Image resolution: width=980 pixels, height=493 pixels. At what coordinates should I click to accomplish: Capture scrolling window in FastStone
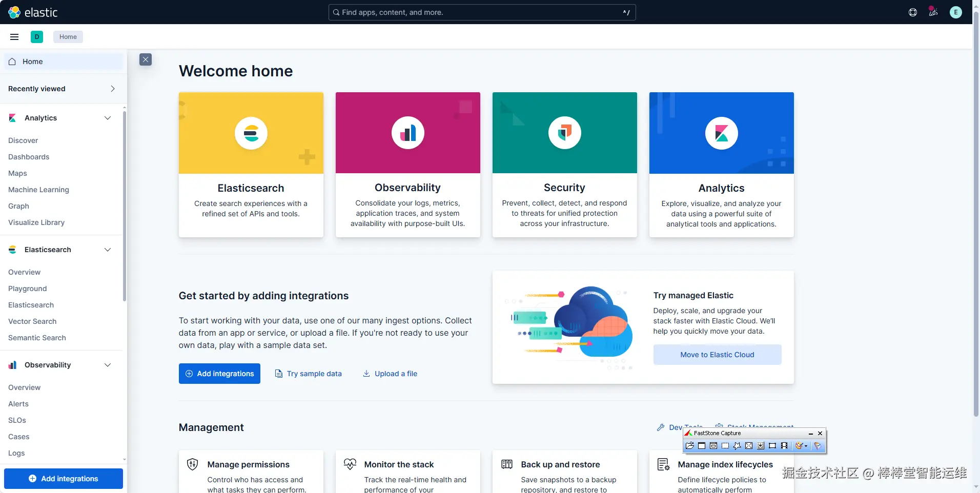(x=761, y=446)
